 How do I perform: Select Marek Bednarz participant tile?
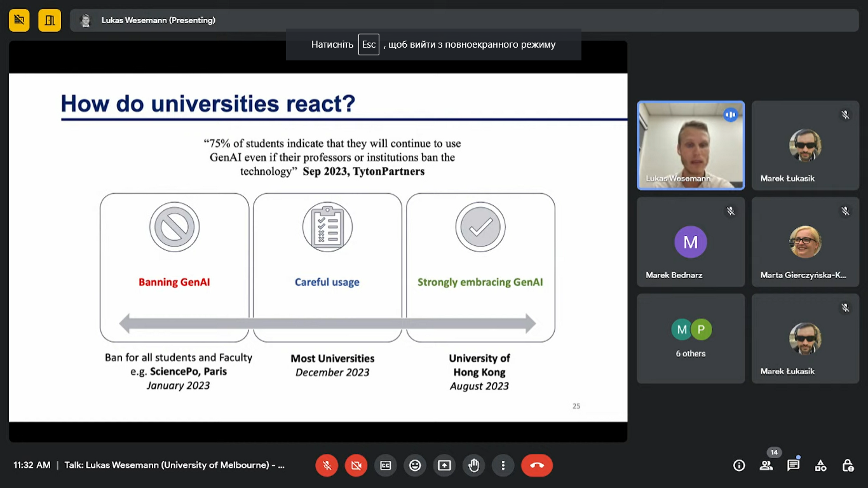pyautogui.click(x=691, y=242)
